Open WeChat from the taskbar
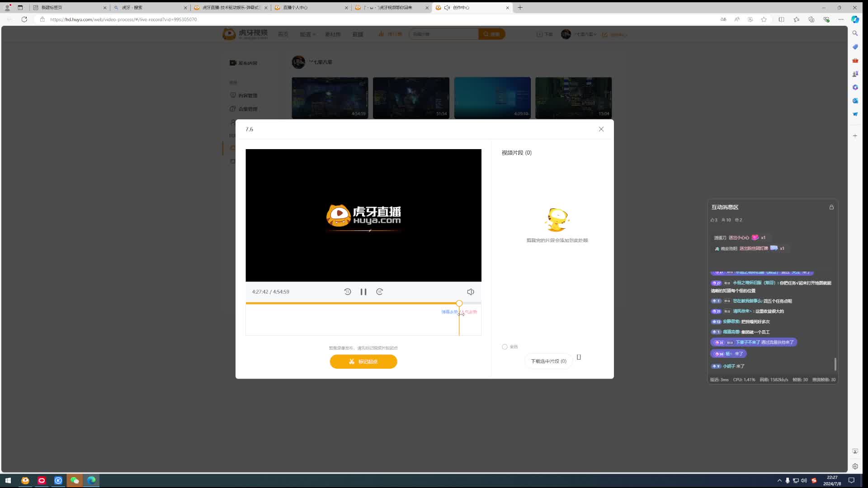 coord(75,480)
